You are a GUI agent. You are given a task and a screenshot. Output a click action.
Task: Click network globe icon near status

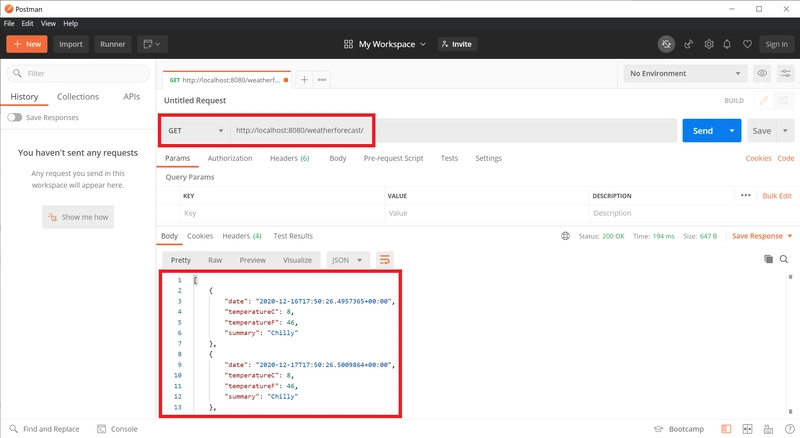[565, 236]
